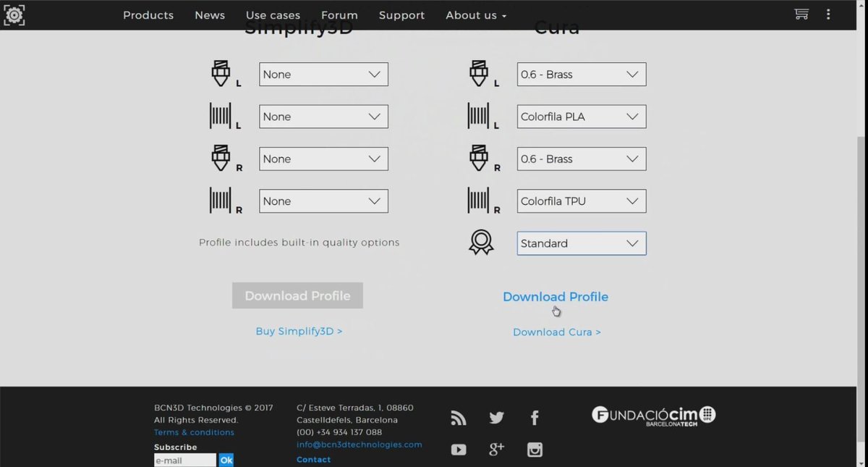Click Cura right hotend nozzle icon
The width and height of the screenshot is (868, 467).
point(479,158)
